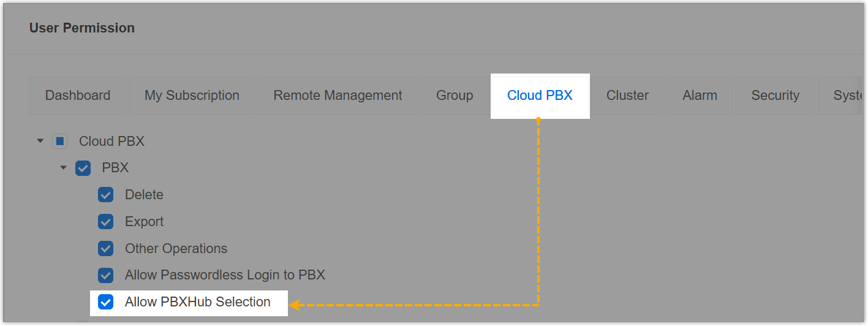The width and height of the screenshot is (868, 326).
Task: Collapse the PBX subtree arrow
Action: [63, 168]
